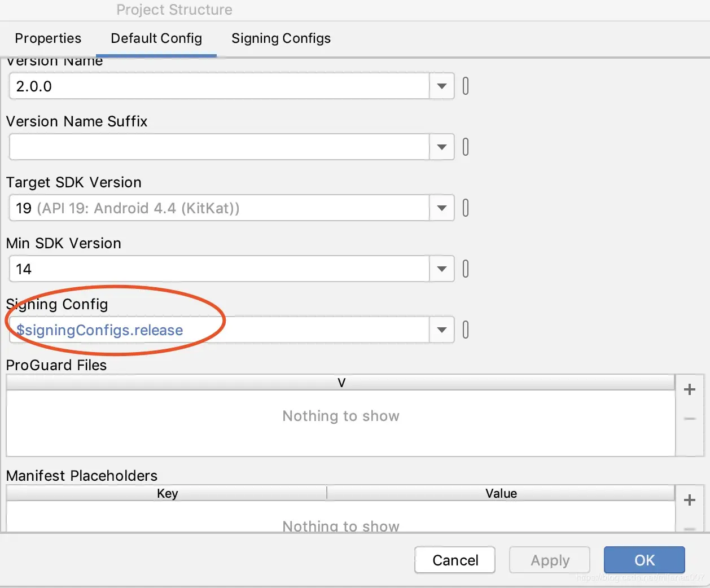Expand the Min SDK Version dropdown

[x=442, y=269]
